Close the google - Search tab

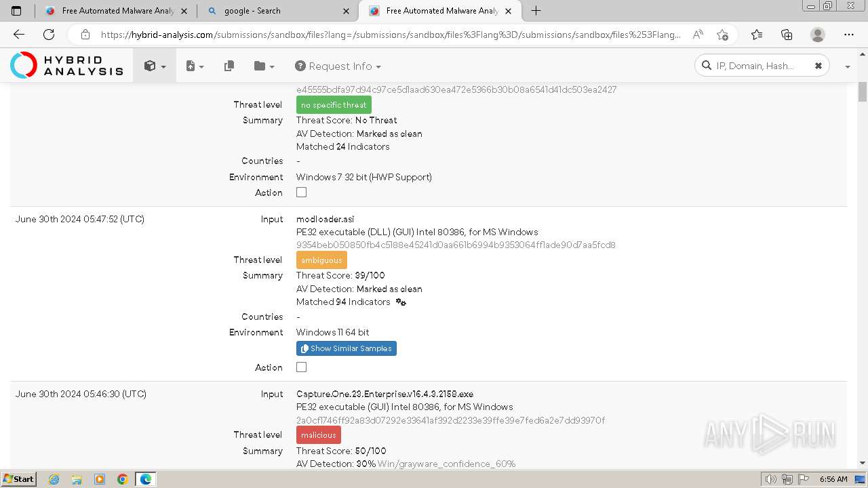point(347,11)
